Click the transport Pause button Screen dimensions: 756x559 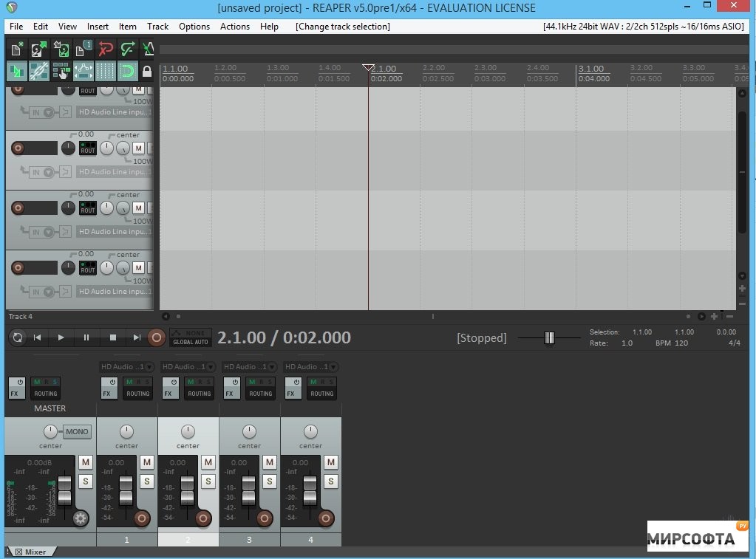point(86,337)
